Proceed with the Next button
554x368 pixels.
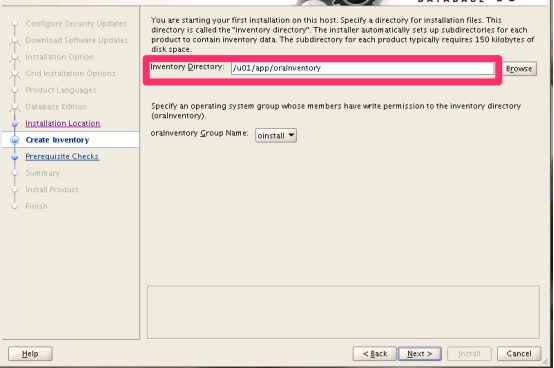(x=420, y=354)
